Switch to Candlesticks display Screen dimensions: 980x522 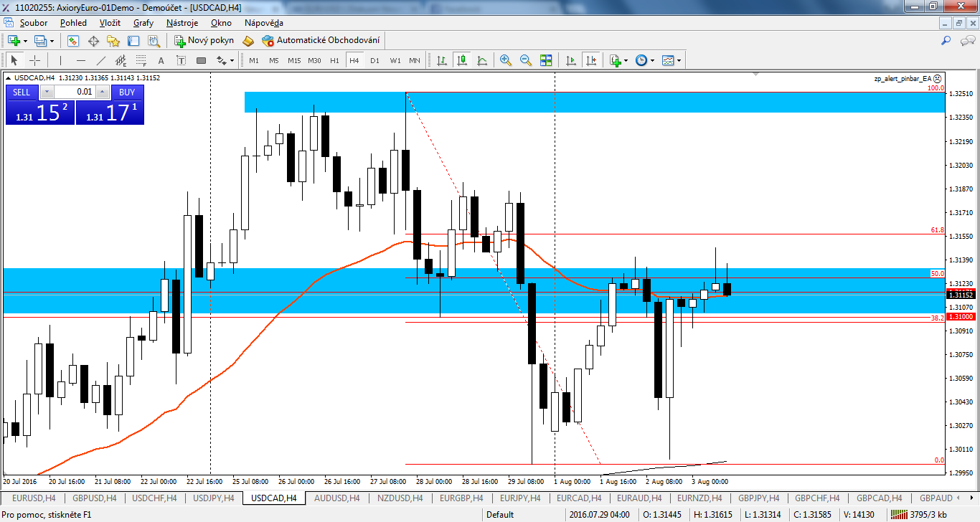click(462, 60)
